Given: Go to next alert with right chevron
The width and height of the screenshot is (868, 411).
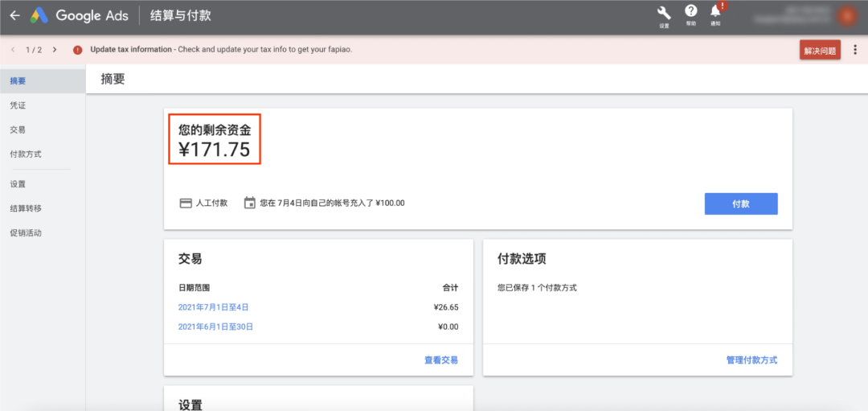Looking at the screenshot, I should pos(55,49).
